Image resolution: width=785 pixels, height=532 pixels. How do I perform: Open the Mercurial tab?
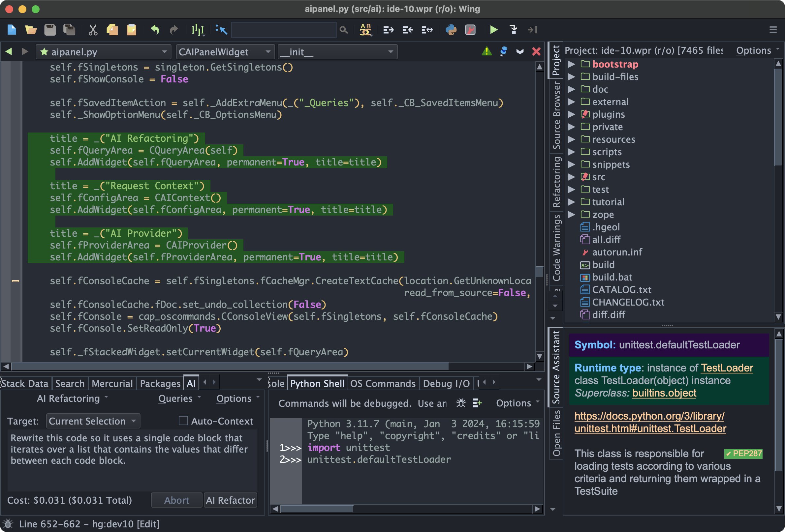point(112,383)
